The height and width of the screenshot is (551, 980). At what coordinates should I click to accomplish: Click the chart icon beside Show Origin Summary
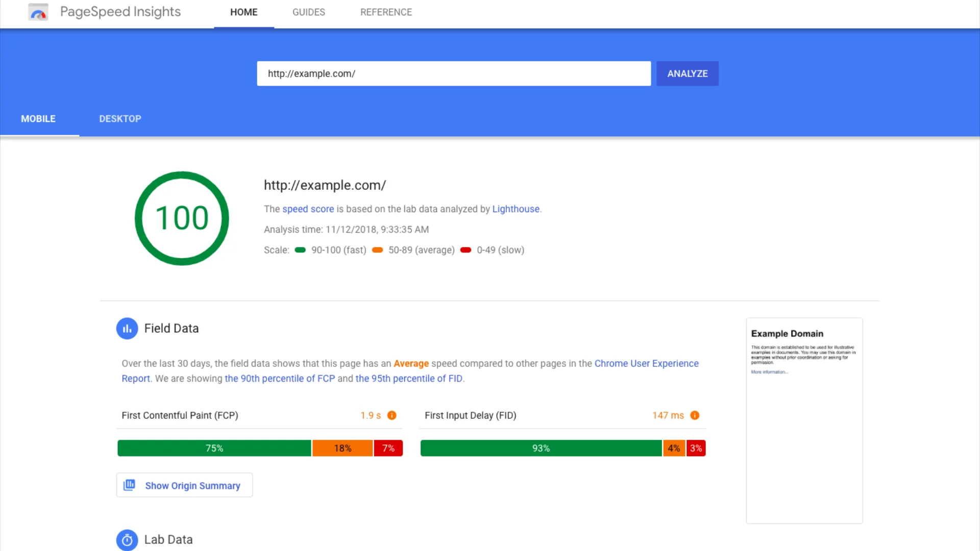(129, 485)
